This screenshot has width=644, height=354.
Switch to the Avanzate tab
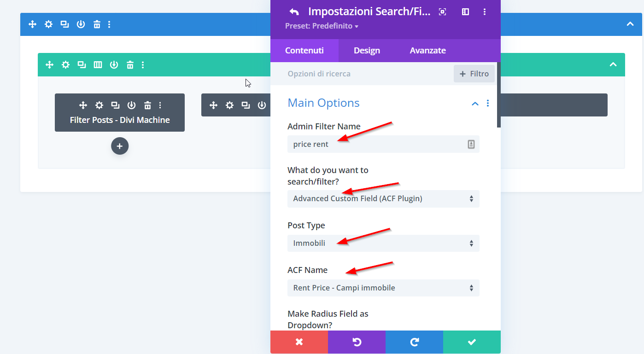(427, 51)
